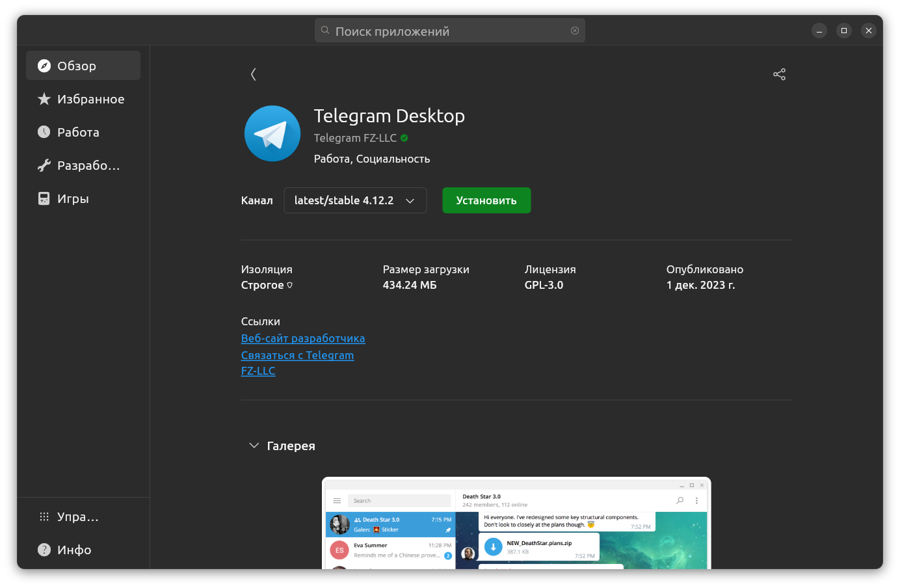The width and height of the screenshot is (900, 588).
Task: Click the Строгое isolation value
Action: pyautogui.click(x=262, y=285)
